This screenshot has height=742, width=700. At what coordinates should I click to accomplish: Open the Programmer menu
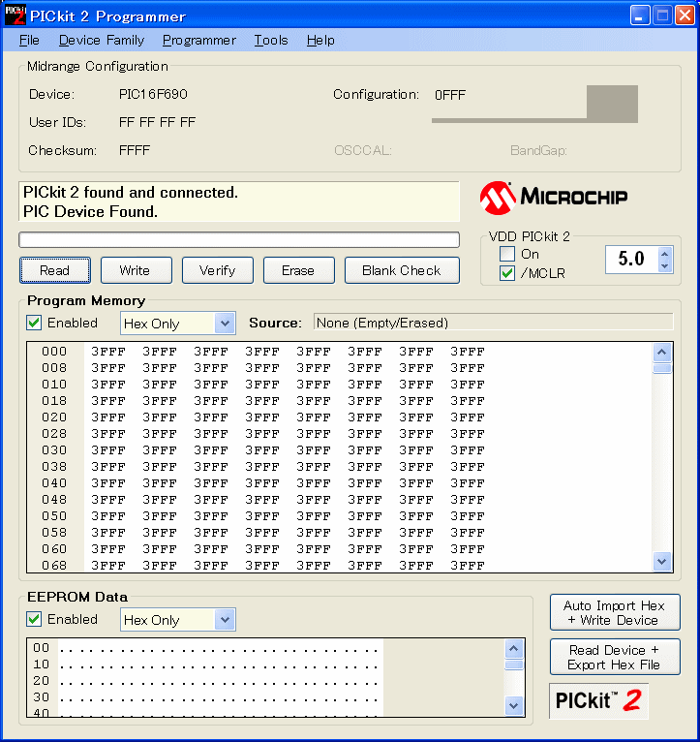[199, 41]
